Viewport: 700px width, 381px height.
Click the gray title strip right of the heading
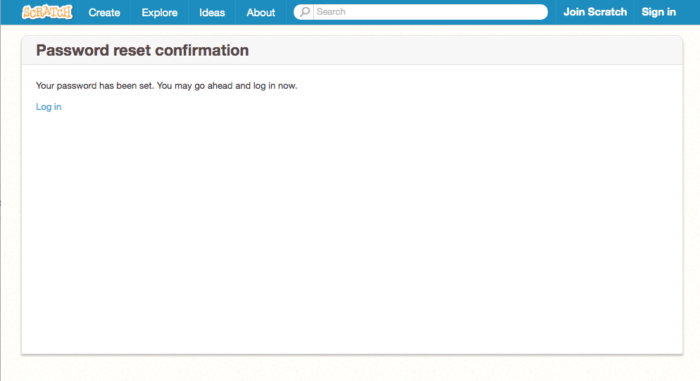click(x=464, y=50)
